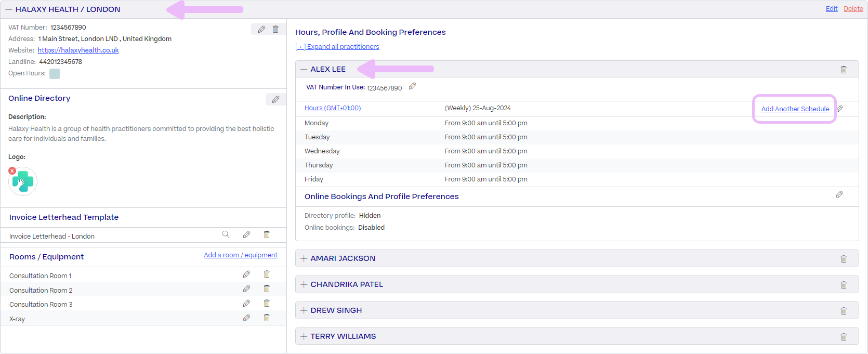Click the Open Hours color swatch
This screenshot has width=868, height=354.
55,74
